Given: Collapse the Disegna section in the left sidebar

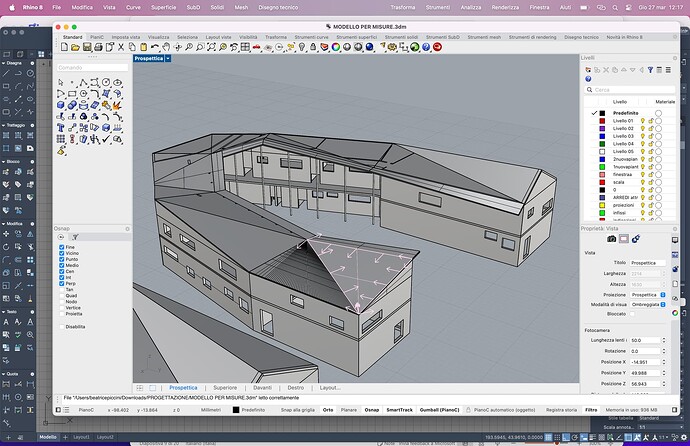Looking at the screenshot, I should (4, 63).
